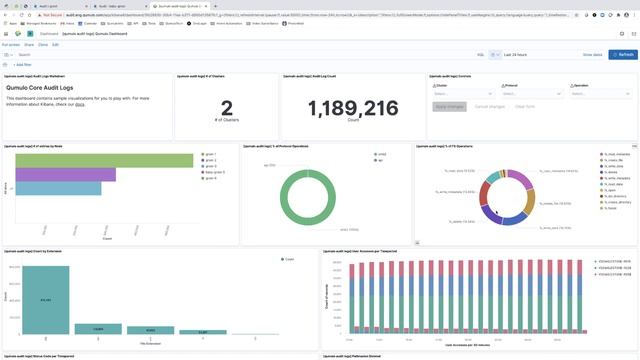The height and width of the screenshot is (360, 640).
Task: Click Clear form button
Action: point(524,107)
